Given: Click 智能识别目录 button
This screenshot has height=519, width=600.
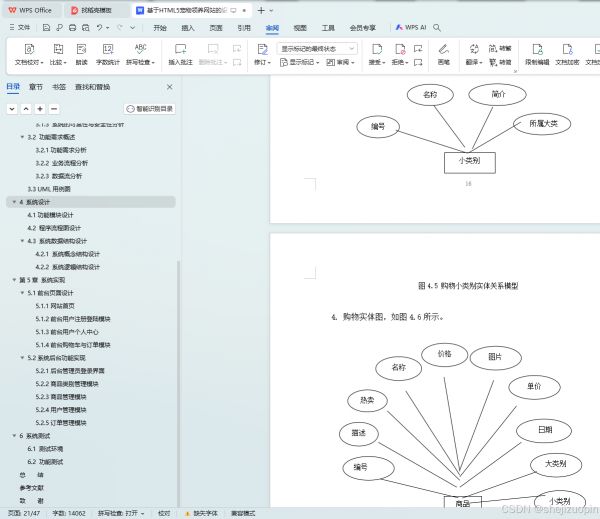Looking at the screenshot, I should 150,109.
